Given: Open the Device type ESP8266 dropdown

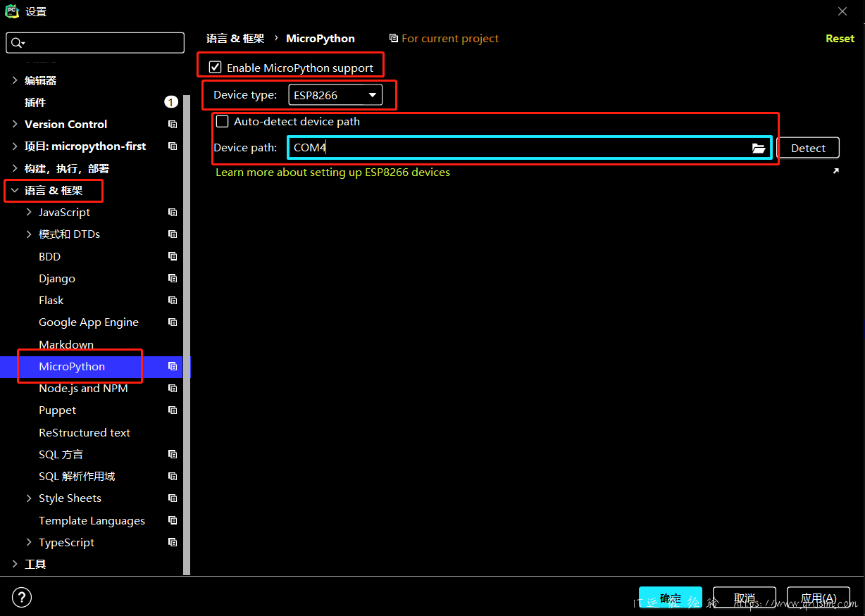Looking at the screenshot, I should coord(335,95).
